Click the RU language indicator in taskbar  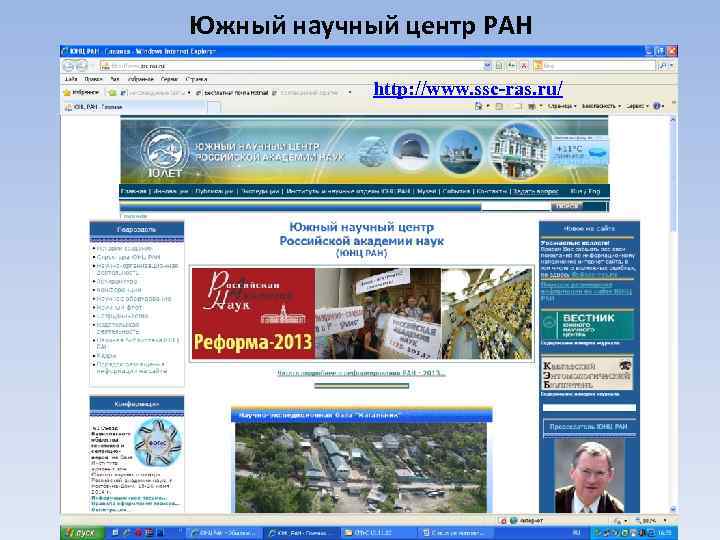tap(577, 533)
